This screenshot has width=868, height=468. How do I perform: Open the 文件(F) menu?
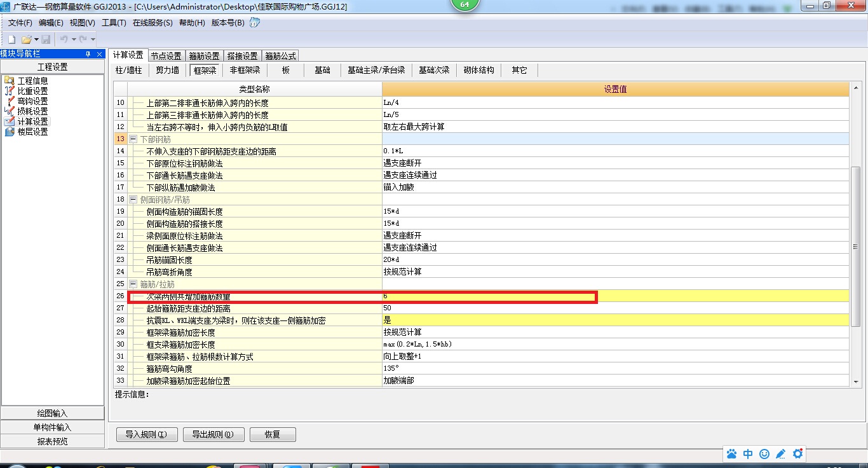click(x=20, y=22)
